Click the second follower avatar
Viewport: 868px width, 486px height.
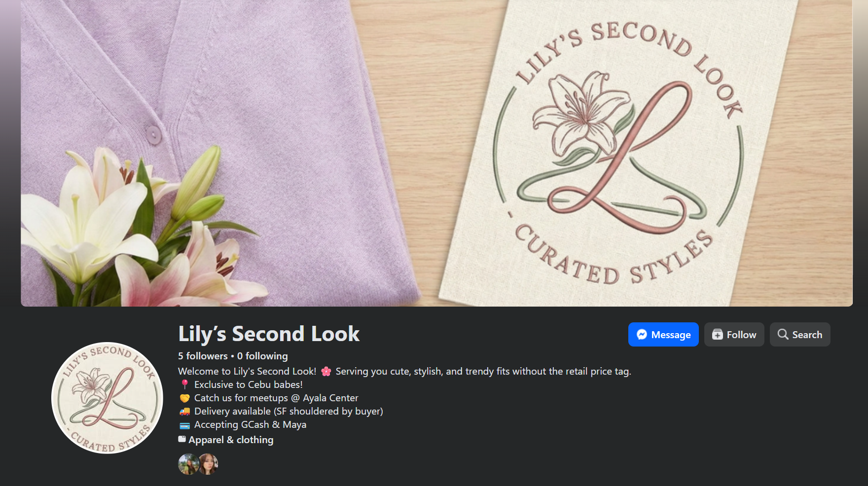209,464
